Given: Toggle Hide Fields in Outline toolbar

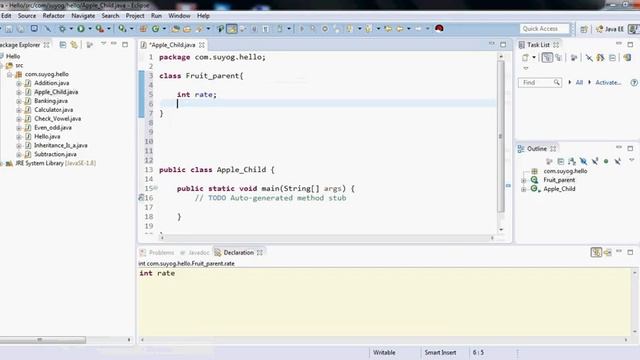Looking at the screenshot, I should (583, 161).
